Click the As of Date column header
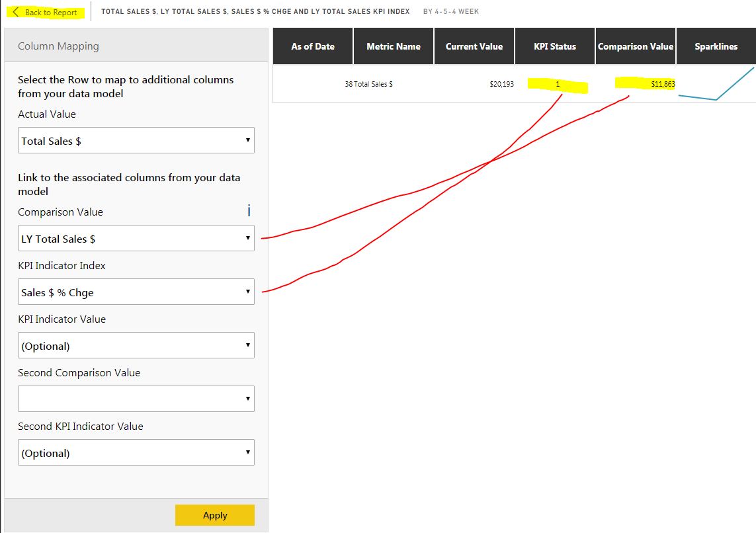The height and width of the screenshot is (533, 756). (313, 46)
